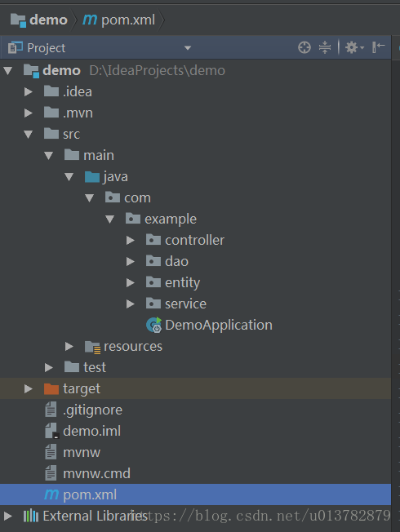400x532 pixels.
Task: Click the scroll from source target icon
Action: click(x=304, y=47)
